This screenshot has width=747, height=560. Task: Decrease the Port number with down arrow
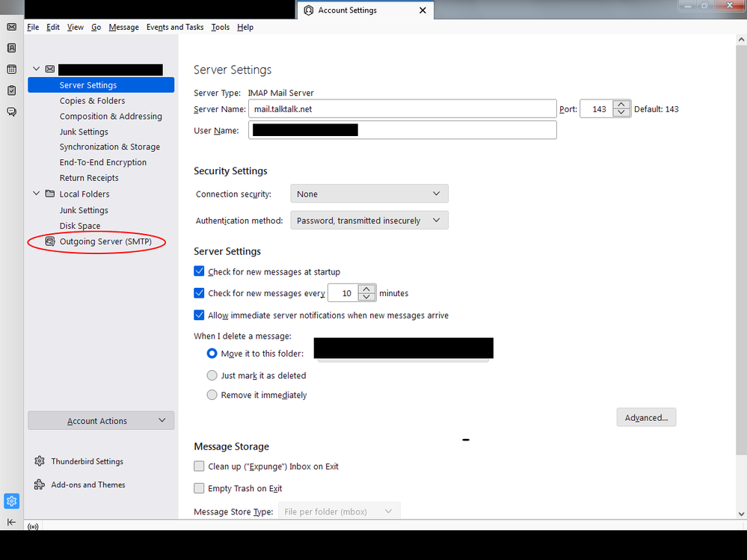point(621,113)
